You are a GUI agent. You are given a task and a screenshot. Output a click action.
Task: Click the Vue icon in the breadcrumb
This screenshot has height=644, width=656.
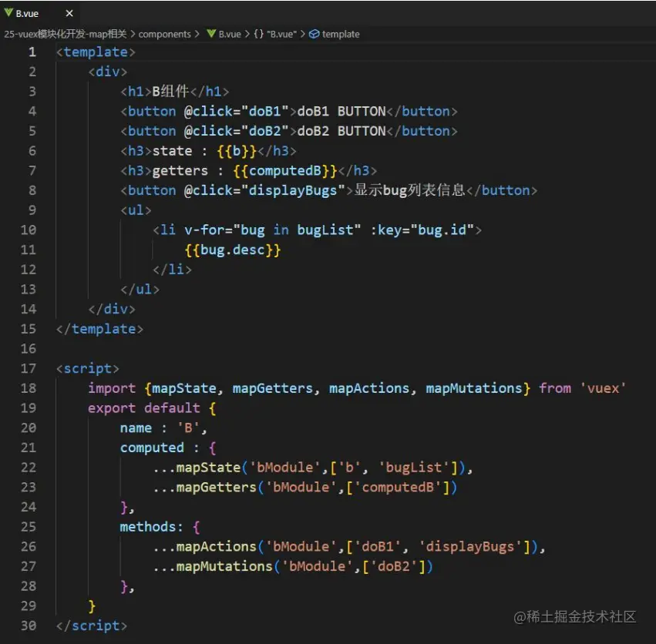coord(211,34)
